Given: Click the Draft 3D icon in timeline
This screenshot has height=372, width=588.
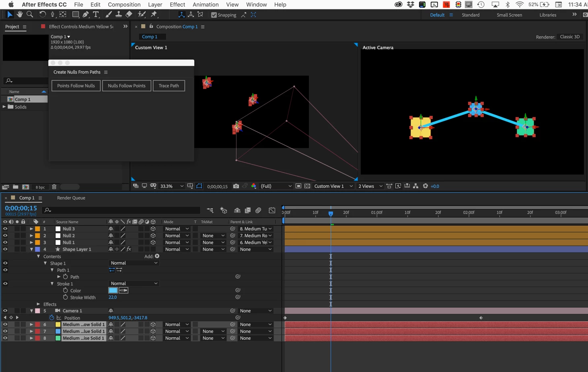Looking at the screenshot, I should [224, 210].
